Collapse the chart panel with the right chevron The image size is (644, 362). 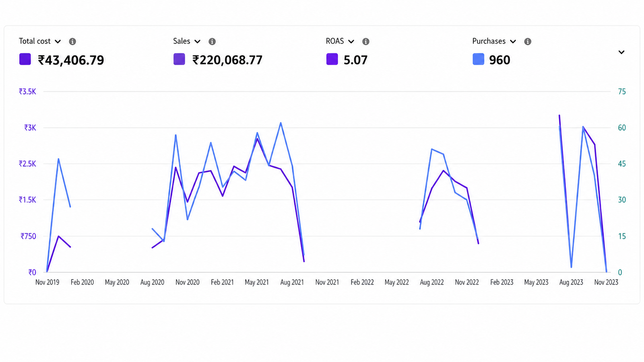click(621, 52)
